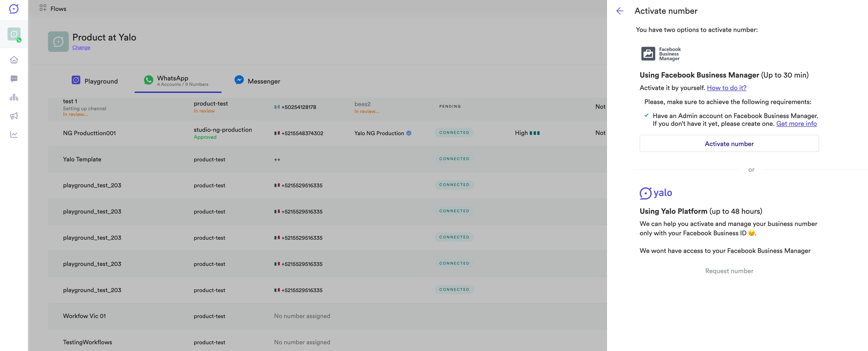Select the Workfow Vic 01 row

(84, 316)
